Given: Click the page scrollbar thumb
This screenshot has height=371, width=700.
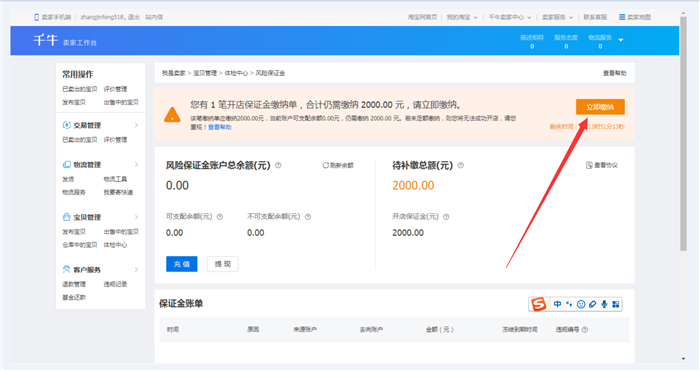Looking at the screenshot, I should click(x=683, y=134).
